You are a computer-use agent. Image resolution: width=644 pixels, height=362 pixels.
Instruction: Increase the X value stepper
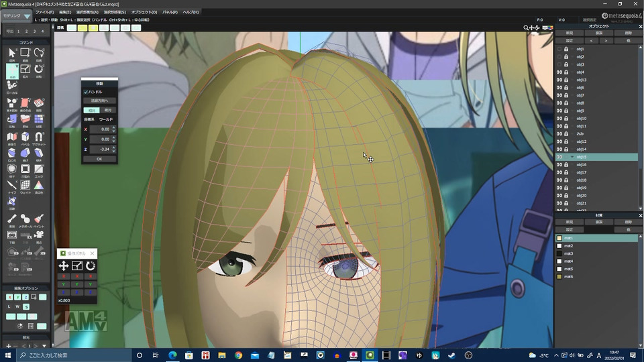click(114, 127)
